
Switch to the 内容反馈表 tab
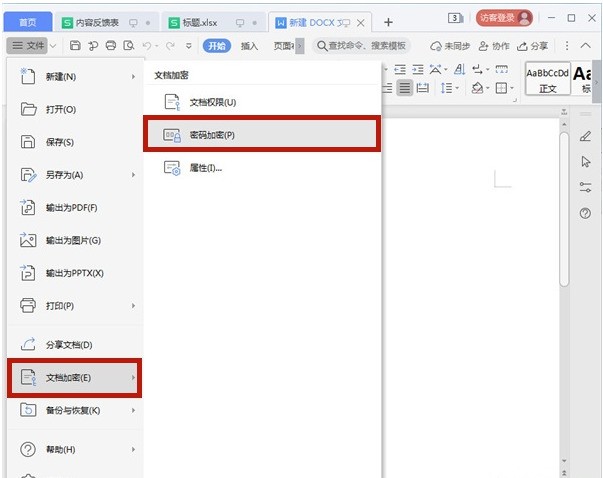[x=96, y=21]
